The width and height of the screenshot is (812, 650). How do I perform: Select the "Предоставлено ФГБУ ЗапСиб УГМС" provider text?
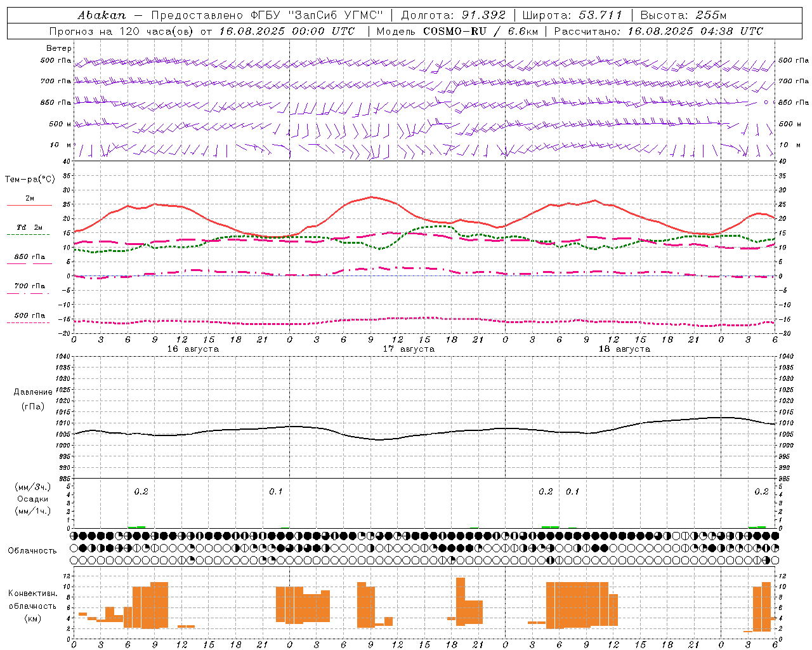pos(268,15)
